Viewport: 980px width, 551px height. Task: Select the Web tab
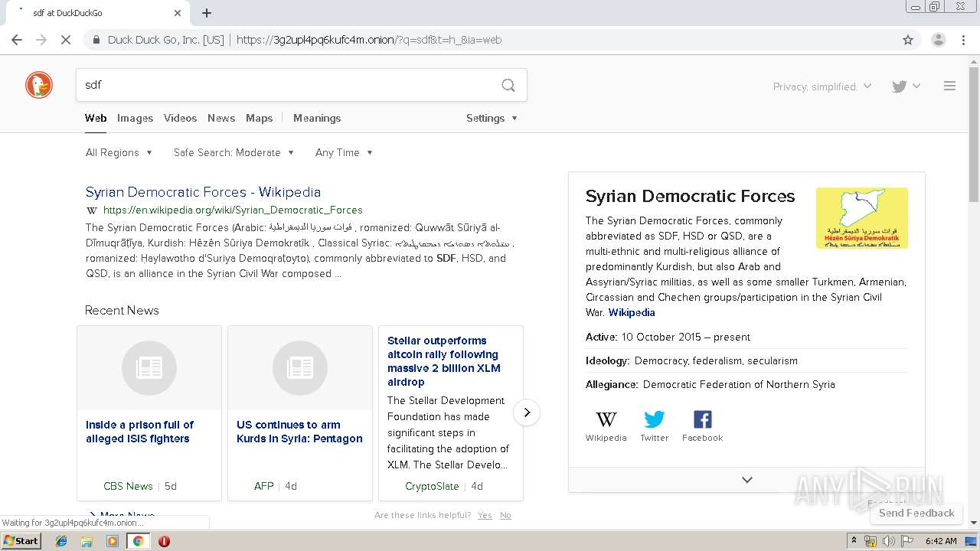click(x=96, y=118)
